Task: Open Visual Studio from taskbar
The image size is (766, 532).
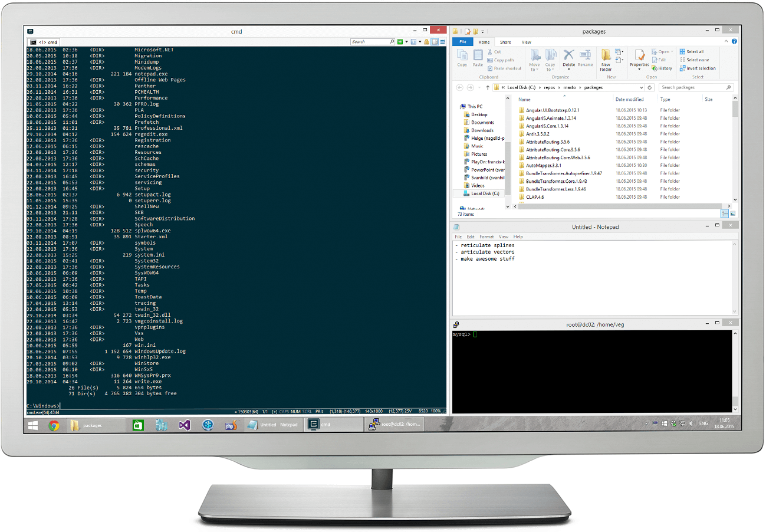Action: point(184,425)
